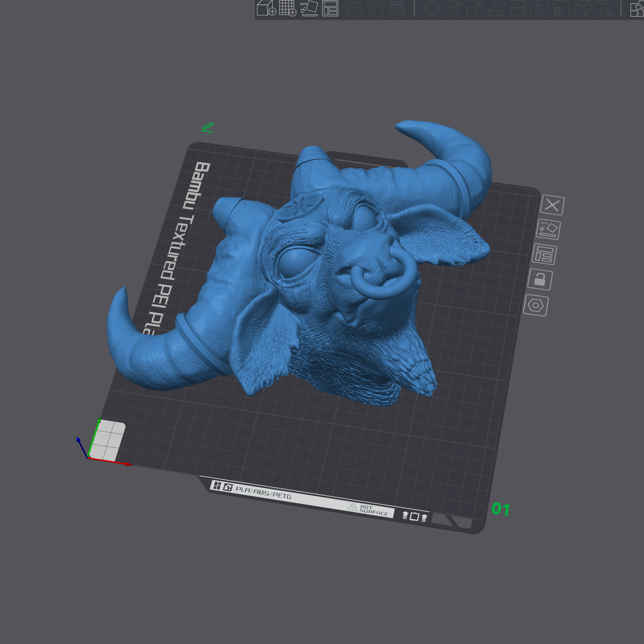Select the Move tool
644x644 pixels.
(431, 8)
